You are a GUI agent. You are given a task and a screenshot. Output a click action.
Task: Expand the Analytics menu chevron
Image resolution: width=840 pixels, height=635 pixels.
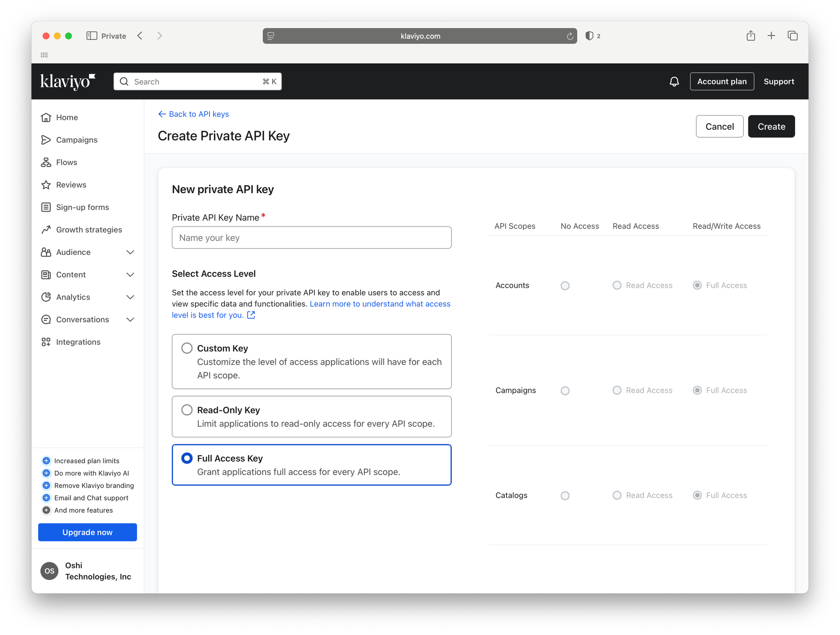coord(130,297)
